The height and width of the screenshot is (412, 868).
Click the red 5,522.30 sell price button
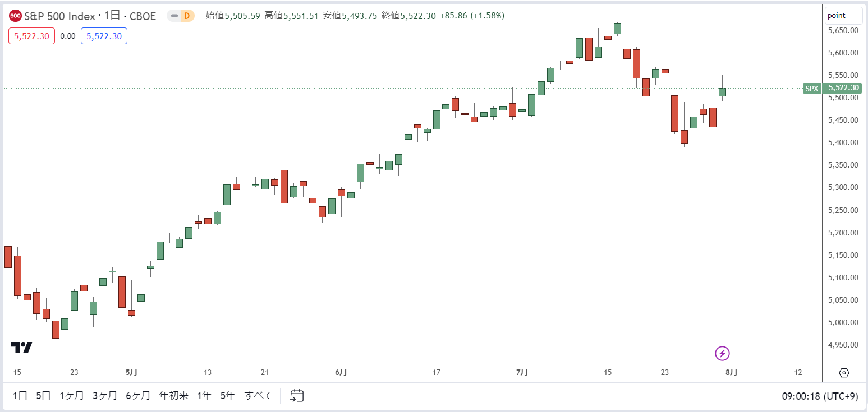click(31, 36)
